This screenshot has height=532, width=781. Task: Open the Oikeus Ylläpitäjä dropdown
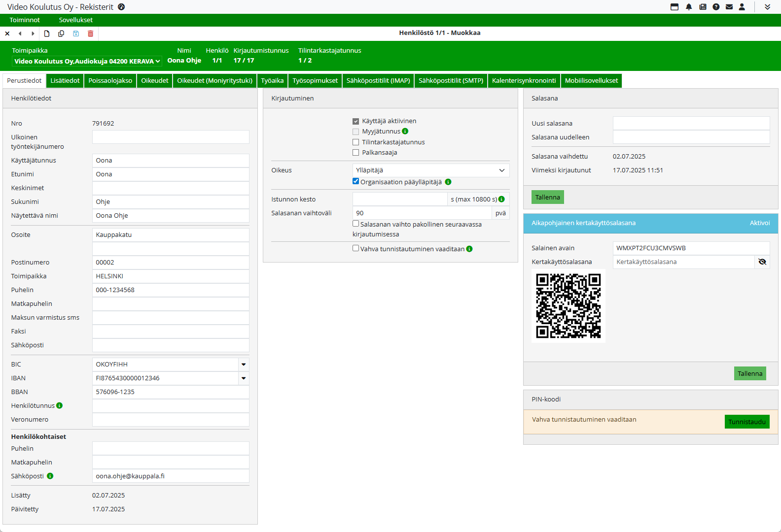coord(430,170)
